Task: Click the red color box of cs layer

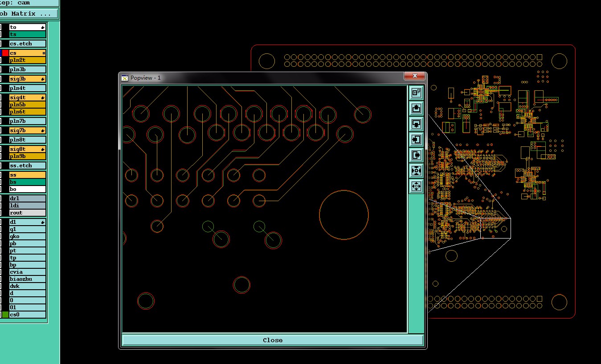Action: tap(5, 53)
